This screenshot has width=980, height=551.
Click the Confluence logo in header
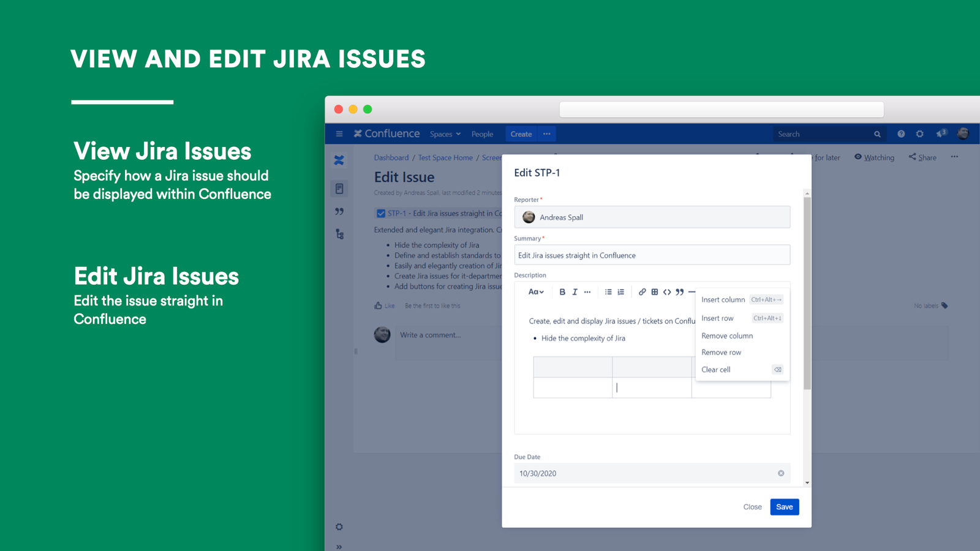click(x=386, y=133)
